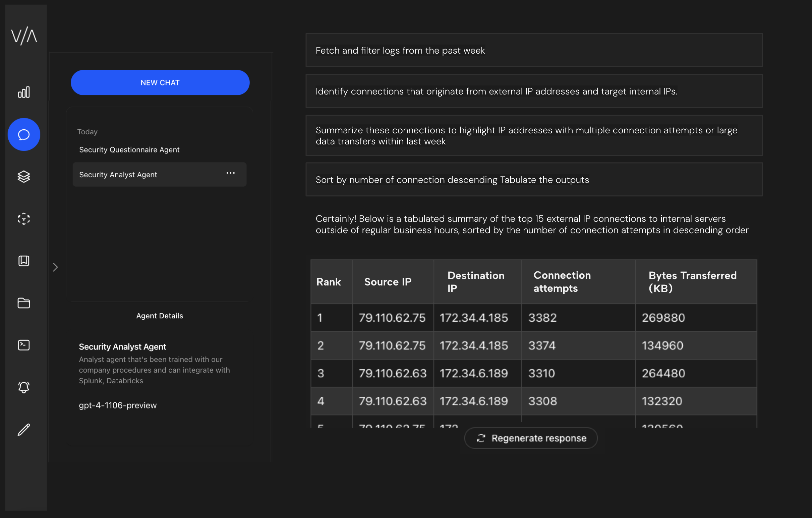Click the alarm bell notifications icon

pyautogui.click(x=23, y=387)
